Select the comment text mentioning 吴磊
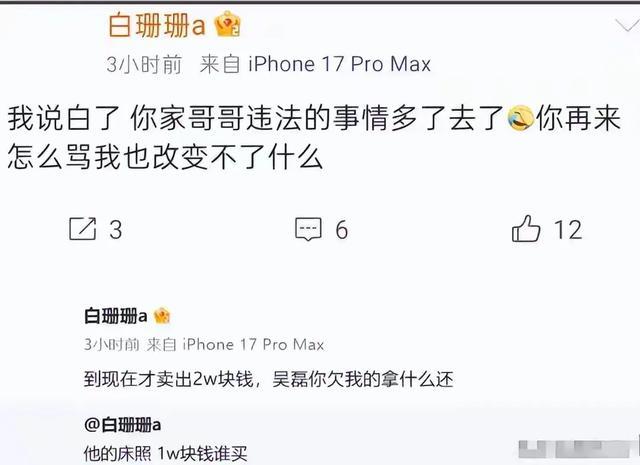Viewport: 640px width, 465px height. 269,379
